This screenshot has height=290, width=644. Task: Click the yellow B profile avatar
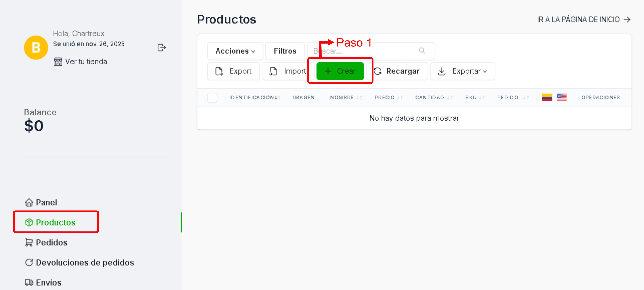[x=36, y=47]
